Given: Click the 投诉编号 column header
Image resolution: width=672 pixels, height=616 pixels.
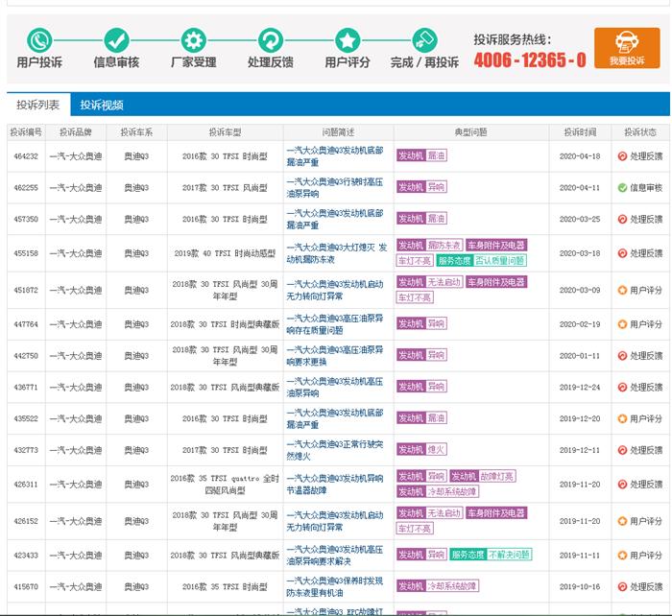Looking at the screenshot, I should tap(26, 132).
